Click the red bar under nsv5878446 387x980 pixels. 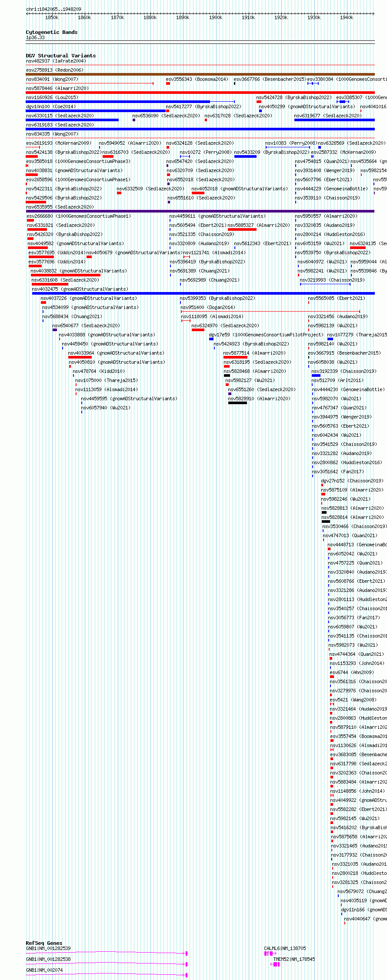[200, 93]
